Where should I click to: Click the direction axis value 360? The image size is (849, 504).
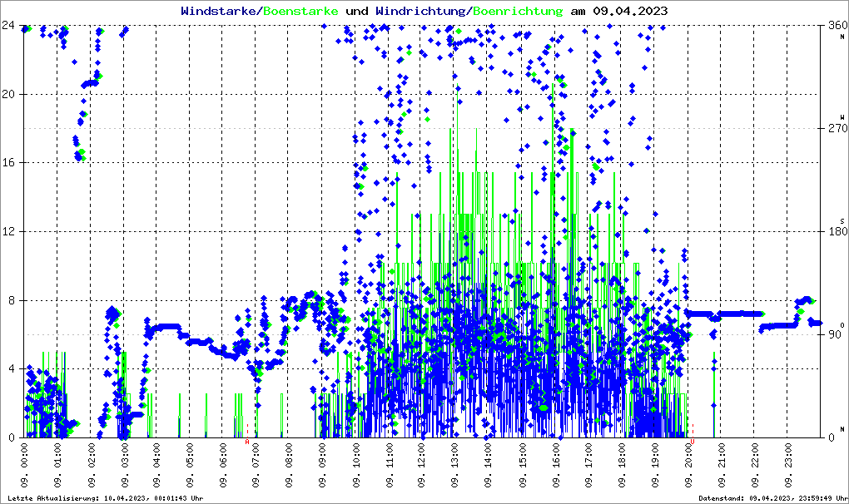(x=837, y=26)
